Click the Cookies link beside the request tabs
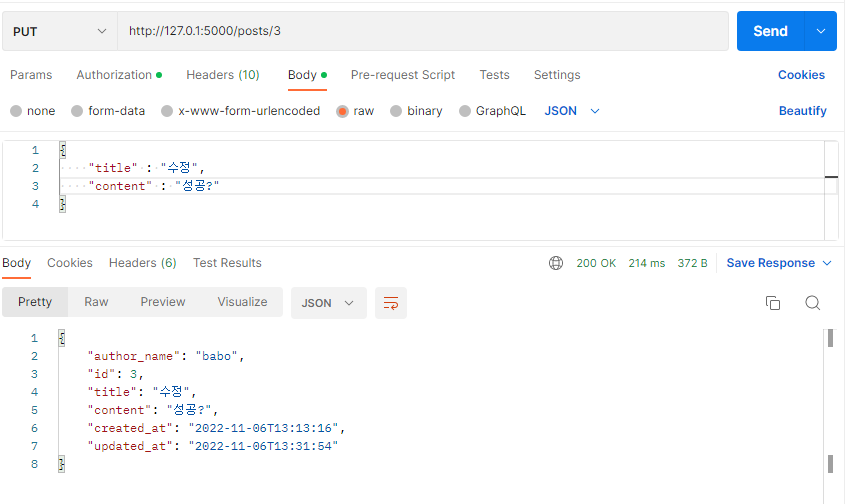The height and width of the screenshot is (504, 854). (x=801, y=75)
